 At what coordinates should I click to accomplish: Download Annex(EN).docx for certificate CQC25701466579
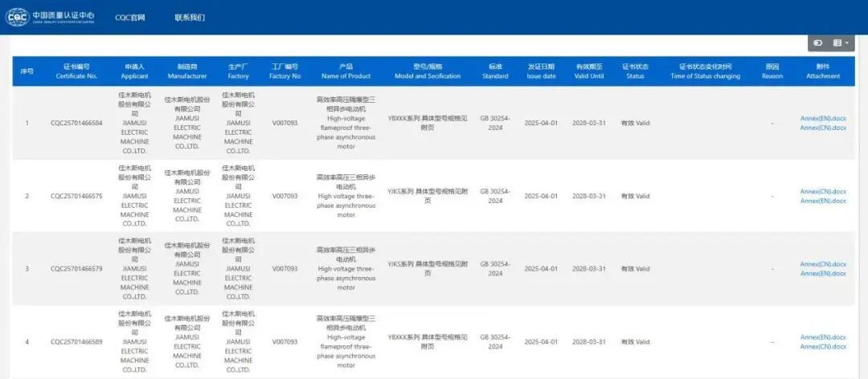(823, 274)
